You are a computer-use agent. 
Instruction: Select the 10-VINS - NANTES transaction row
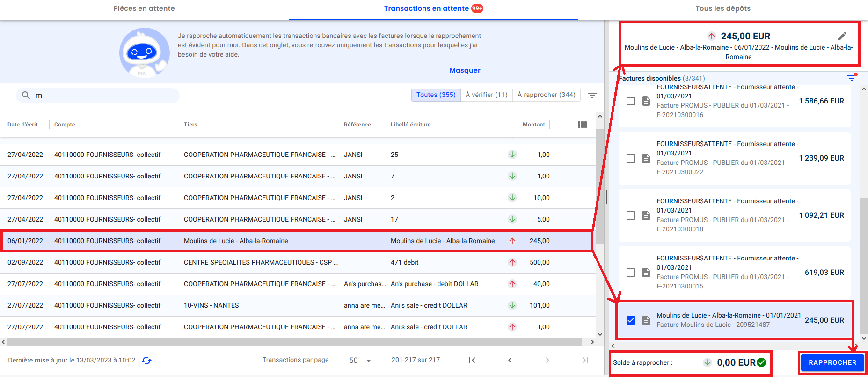click(298, 305)
